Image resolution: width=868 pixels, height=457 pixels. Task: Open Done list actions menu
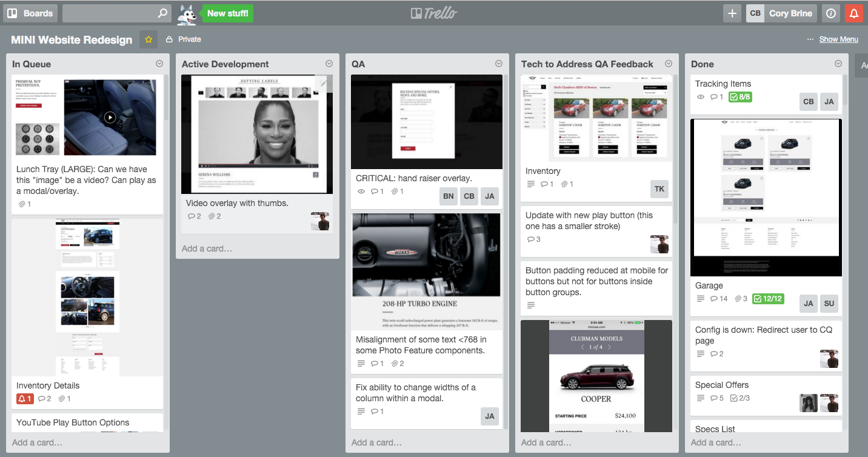coord(838,64)
